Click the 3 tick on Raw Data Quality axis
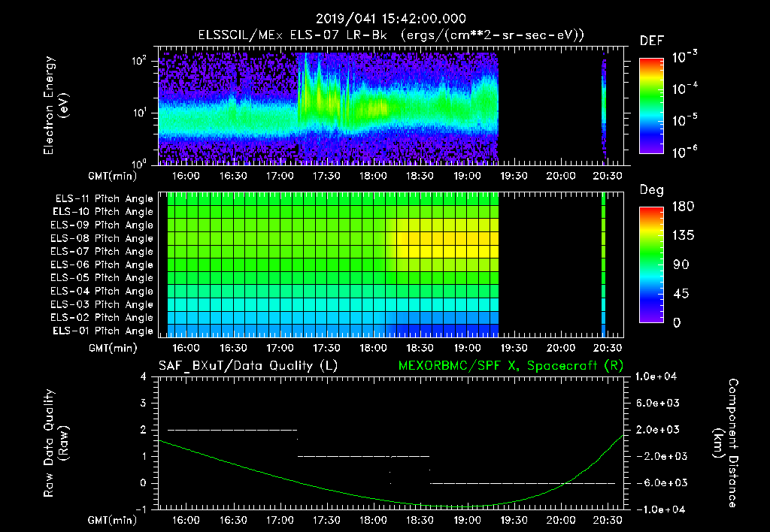 [144, 403]
